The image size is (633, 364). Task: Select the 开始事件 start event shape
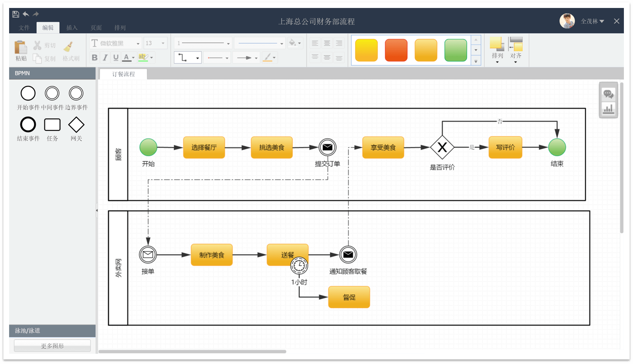[28, 93]
